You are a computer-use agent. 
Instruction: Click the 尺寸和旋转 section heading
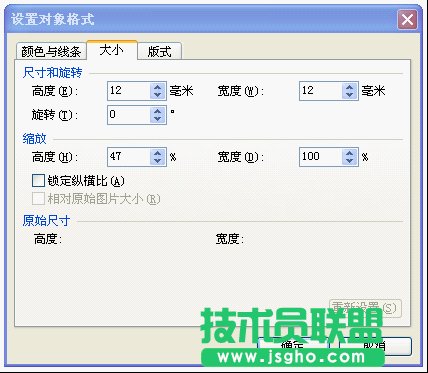(x=52, y=73)
